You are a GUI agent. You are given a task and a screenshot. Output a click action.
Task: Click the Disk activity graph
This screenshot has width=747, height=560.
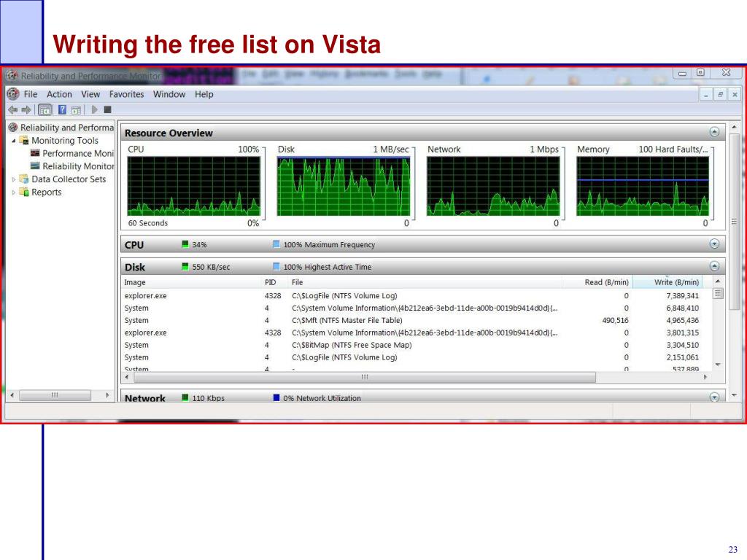tap(344, 186)
